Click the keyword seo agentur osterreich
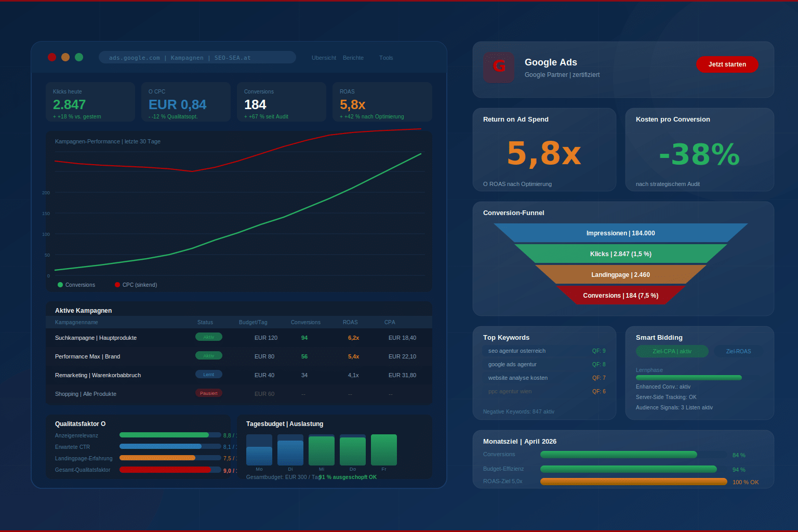 (517, 351)
